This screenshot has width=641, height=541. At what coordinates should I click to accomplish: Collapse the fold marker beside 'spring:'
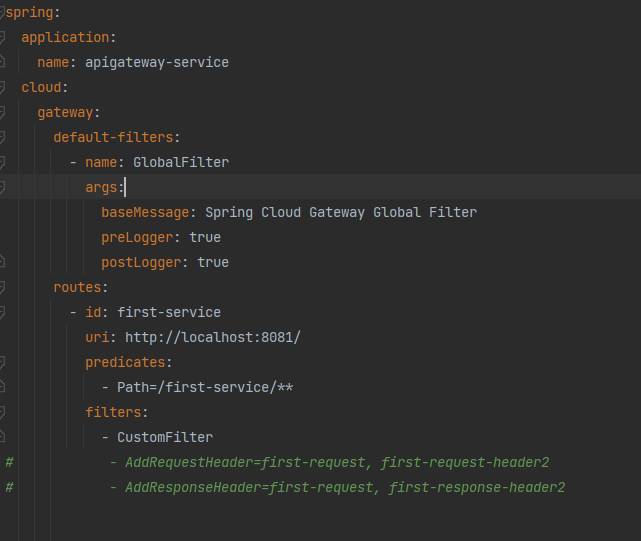click(x=2, y=13)
